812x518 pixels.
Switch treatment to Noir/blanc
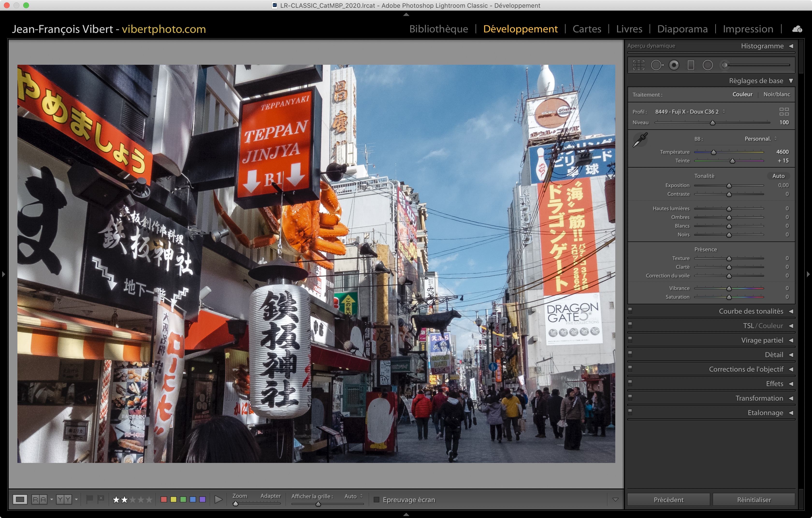tap(776, 94)
